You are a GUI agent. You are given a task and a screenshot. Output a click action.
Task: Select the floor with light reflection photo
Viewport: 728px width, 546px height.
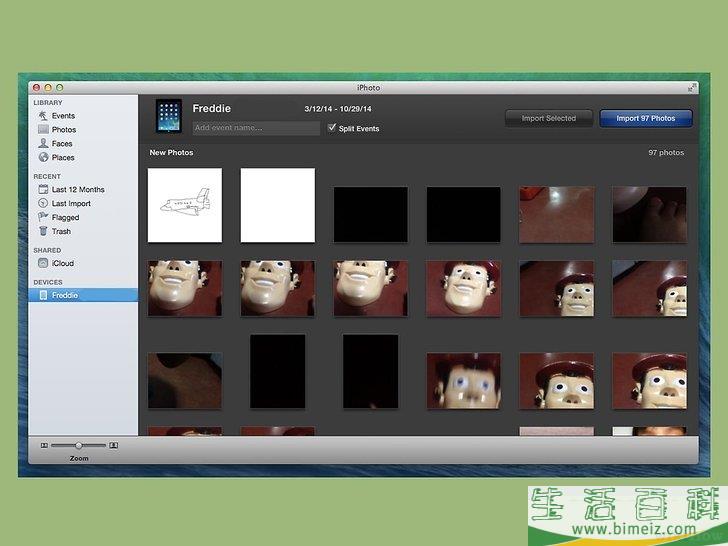(x=557, y=214)
